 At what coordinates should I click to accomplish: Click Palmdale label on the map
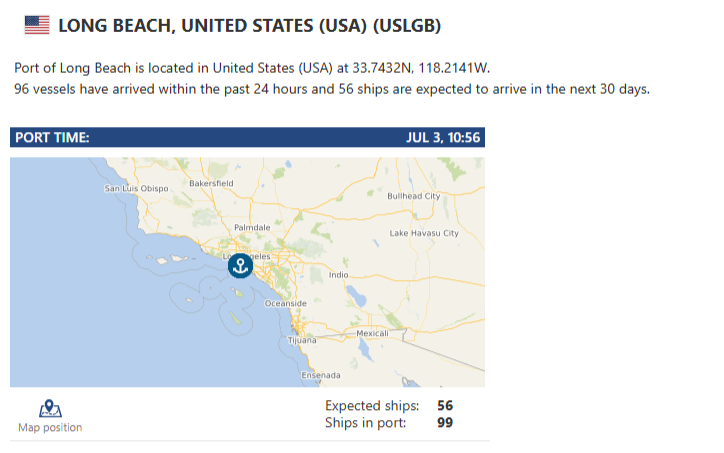point(252,228)
